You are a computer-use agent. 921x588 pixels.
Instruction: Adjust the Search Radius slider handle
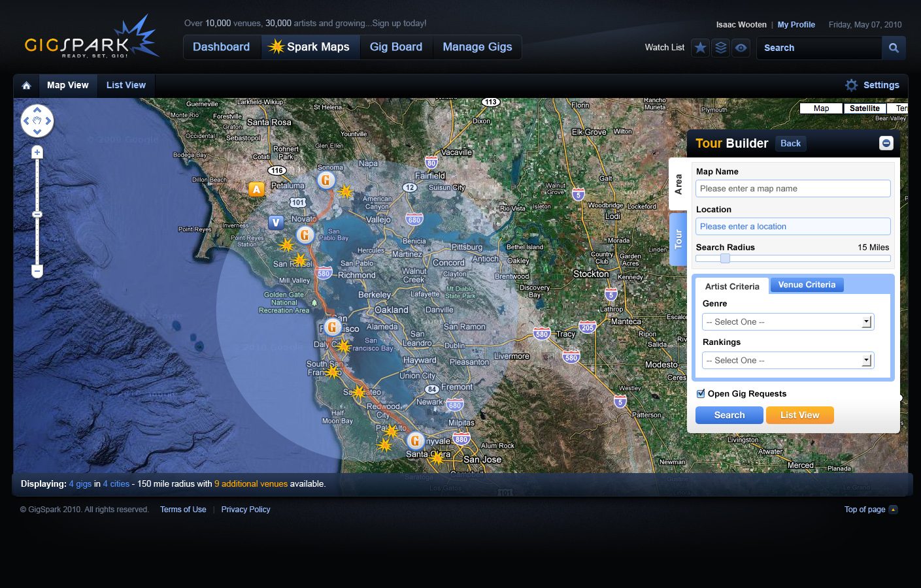[x=725, y=258]
